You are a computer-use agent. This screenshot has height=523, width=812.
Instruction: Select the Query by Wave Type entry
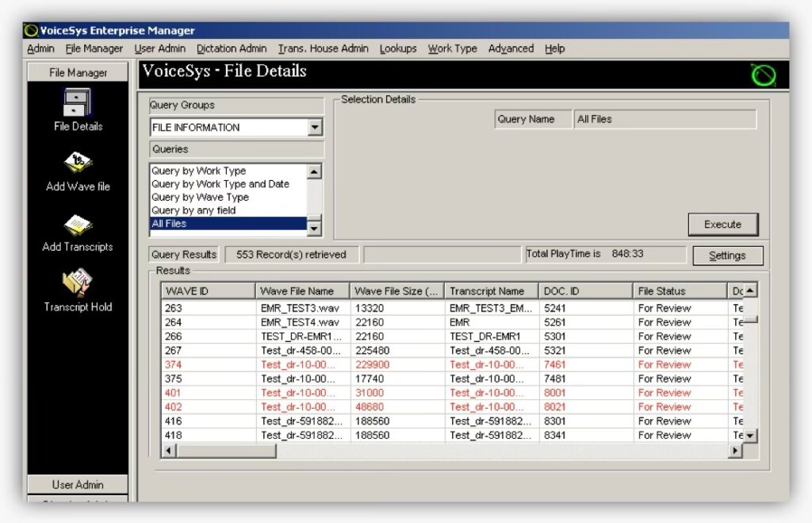click(200, 197)
